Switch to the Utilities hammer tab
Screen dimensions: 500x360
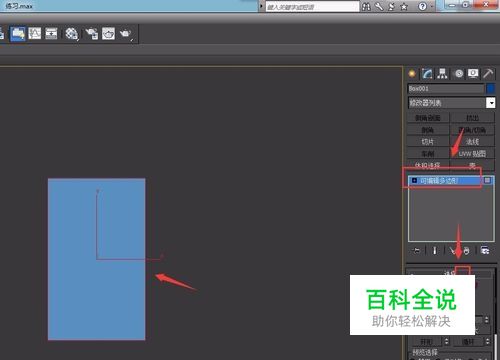[x=488, y=73]
